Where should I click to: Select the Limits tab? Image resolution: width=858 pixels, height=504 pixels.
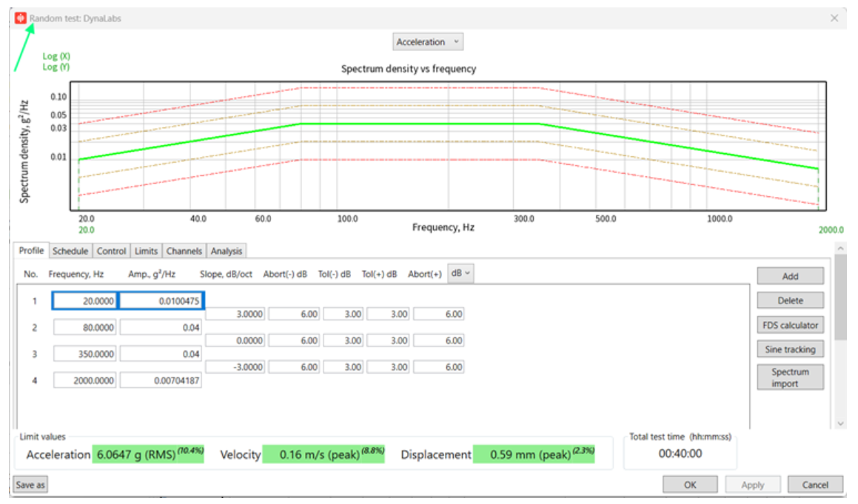pyautogui.click(x=147, y=251)
